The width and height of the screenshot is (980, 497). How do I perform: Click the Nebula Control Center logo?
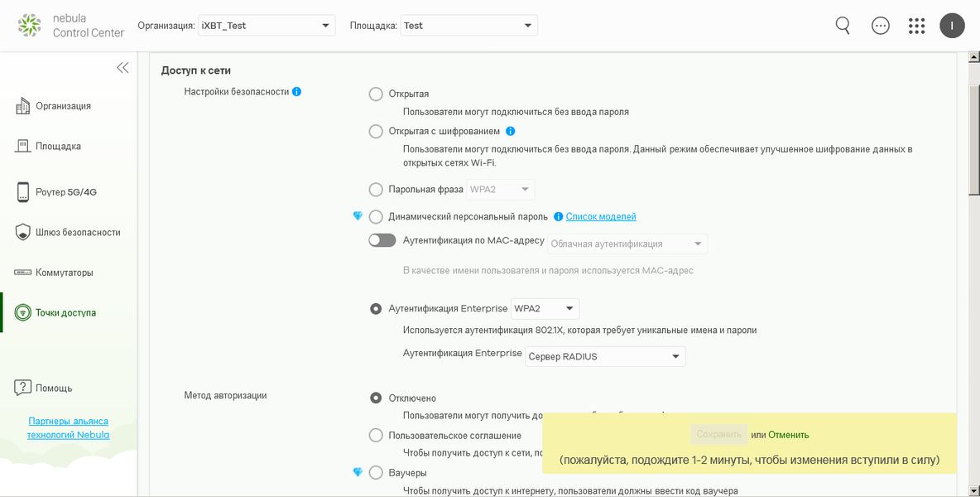pos(70,26)
